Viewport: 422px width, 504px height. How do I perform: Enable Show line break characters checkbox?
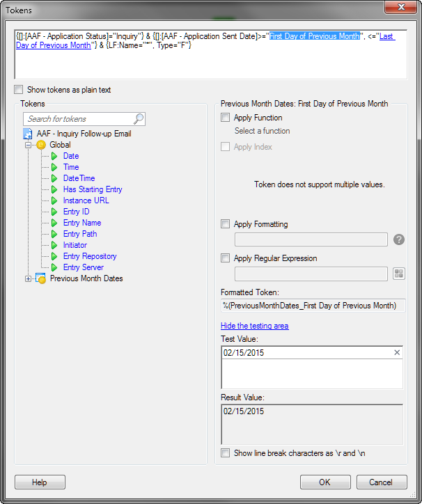[225, 453]
